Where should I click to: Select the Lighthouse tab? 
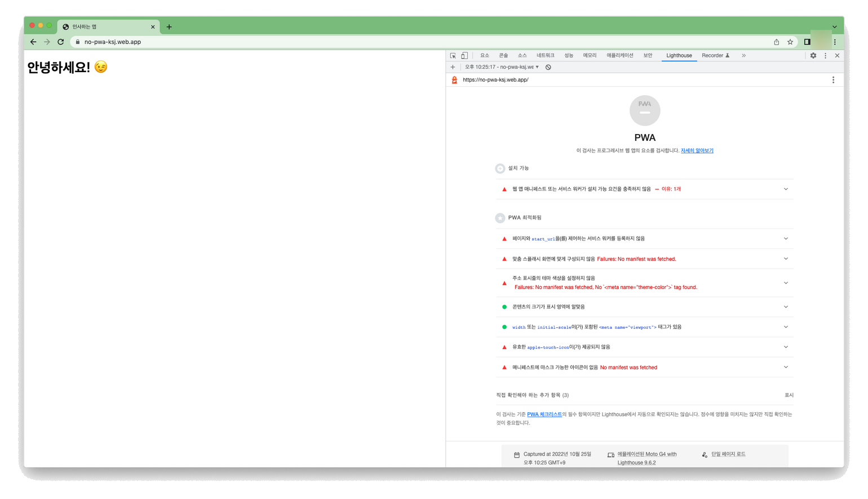click(679, 56)
